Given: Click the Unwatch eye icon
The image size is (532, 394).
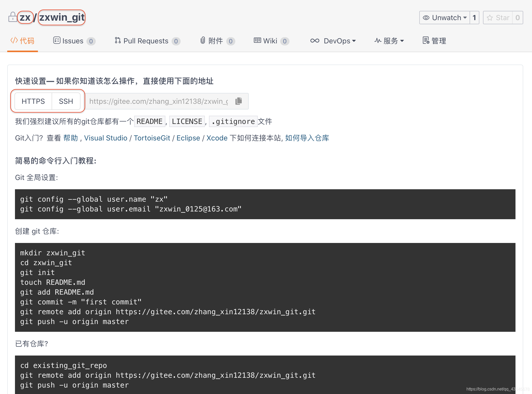Looking at the screenshot, I should point(426,18).
